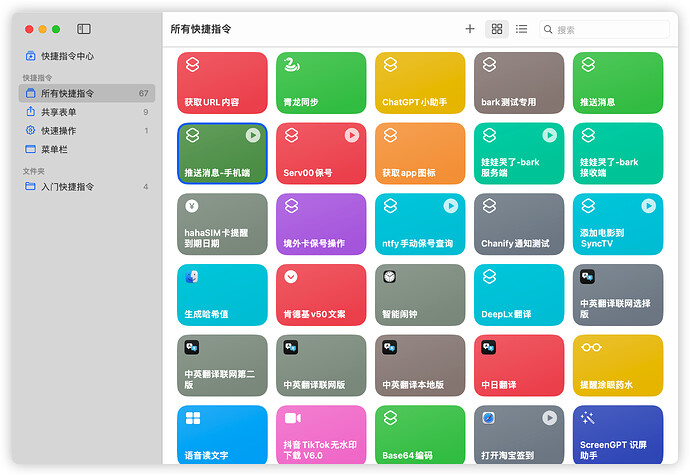This screenshot has height=475, width=690.
Task: Click the DeepLx翻译 layers icon
Action: tap(489, 276)
